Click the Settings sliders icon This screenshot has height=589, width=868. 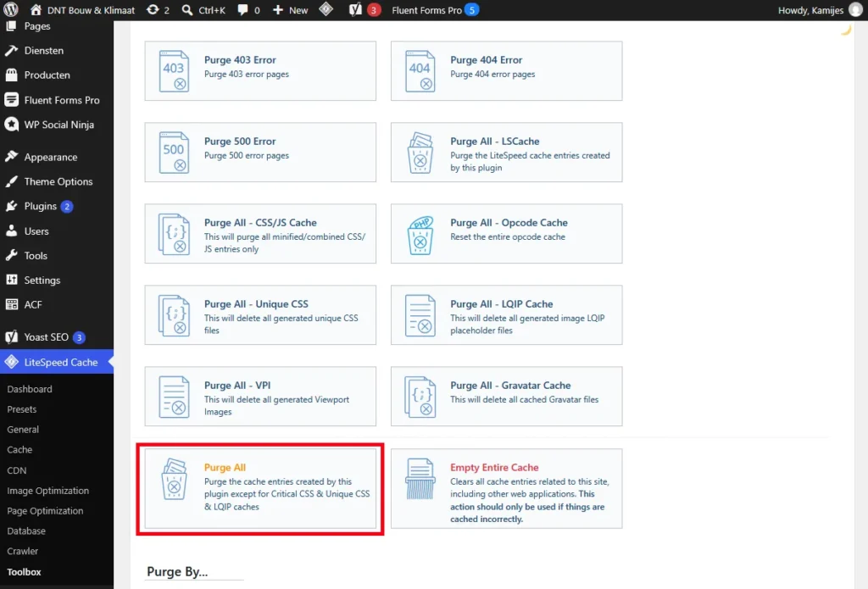(x=12, y=280)
